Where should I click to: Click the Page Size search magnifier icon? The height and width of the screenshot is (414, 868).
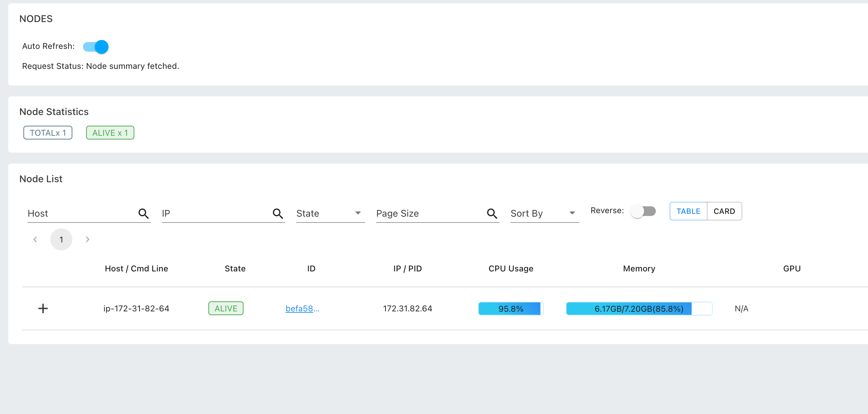(x=492, y=214)
